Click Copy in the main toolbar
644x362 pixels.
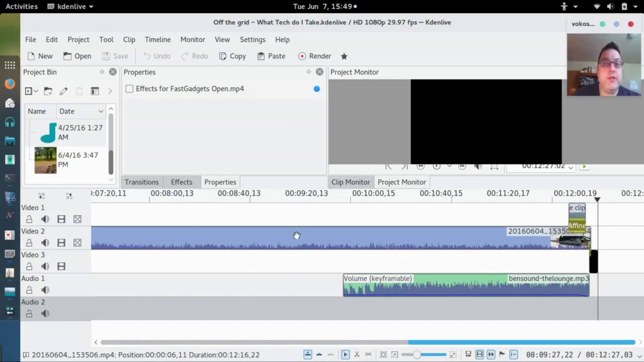click(232, 56)
